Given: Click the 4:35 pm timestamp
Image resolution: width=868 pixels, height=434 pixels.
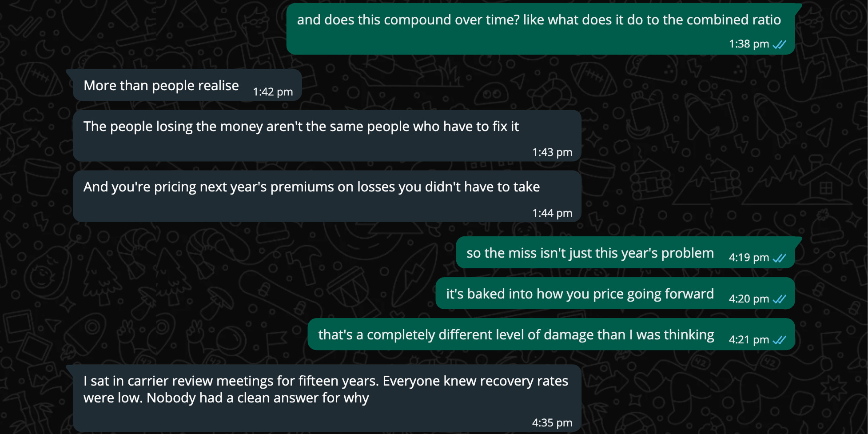Looking at the screenshot, I should [x=552, y=423].
